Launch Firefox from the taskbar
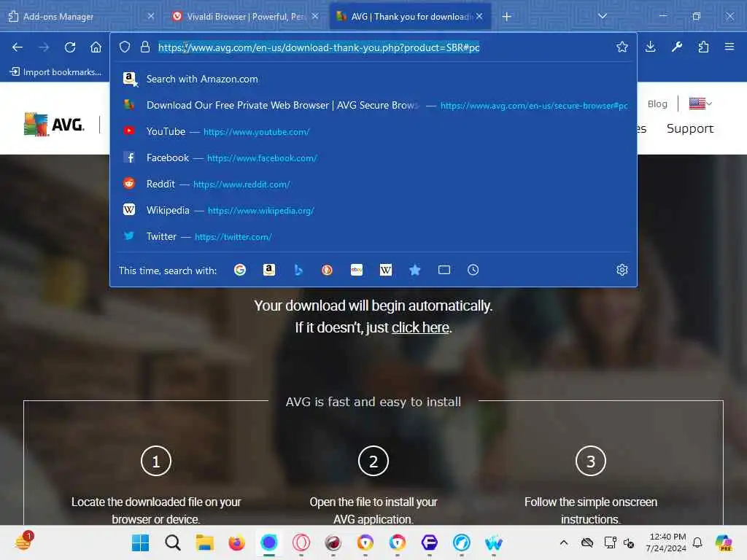The height and width of the screenshot is (560, 747). click(237, 542)
